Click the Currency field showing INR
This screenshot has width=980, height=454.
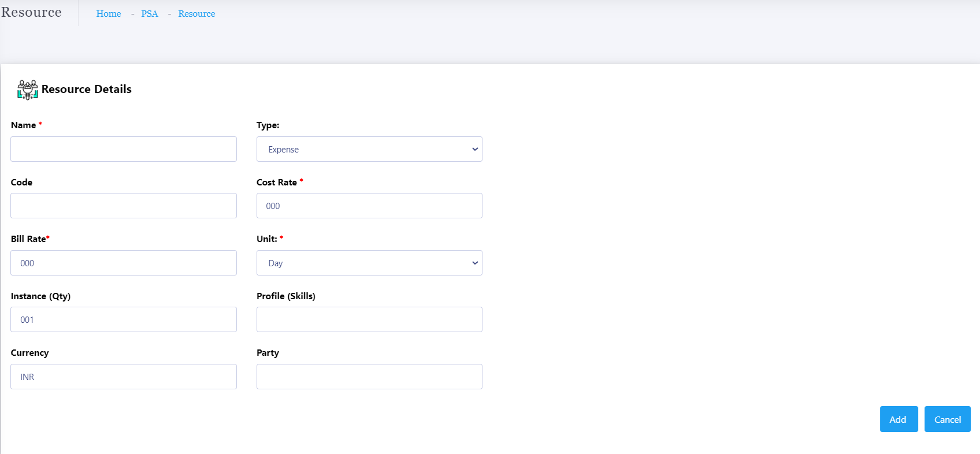pyautogui.click(x=124, y=377)
